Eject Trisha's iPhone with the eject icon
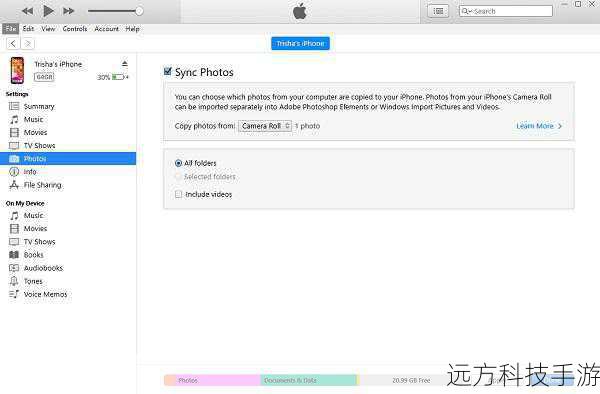600x394 pixels. 125,63
